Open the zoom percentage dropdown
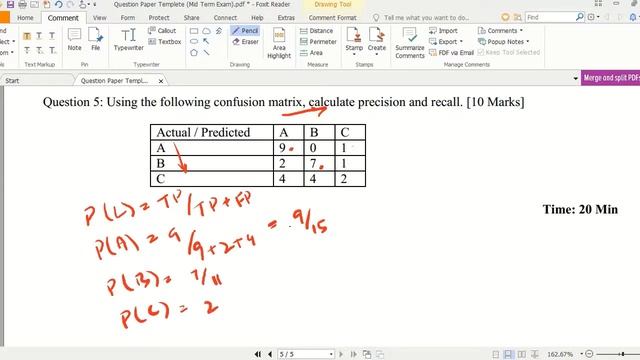The image size is (640, 360). (581, 354)
